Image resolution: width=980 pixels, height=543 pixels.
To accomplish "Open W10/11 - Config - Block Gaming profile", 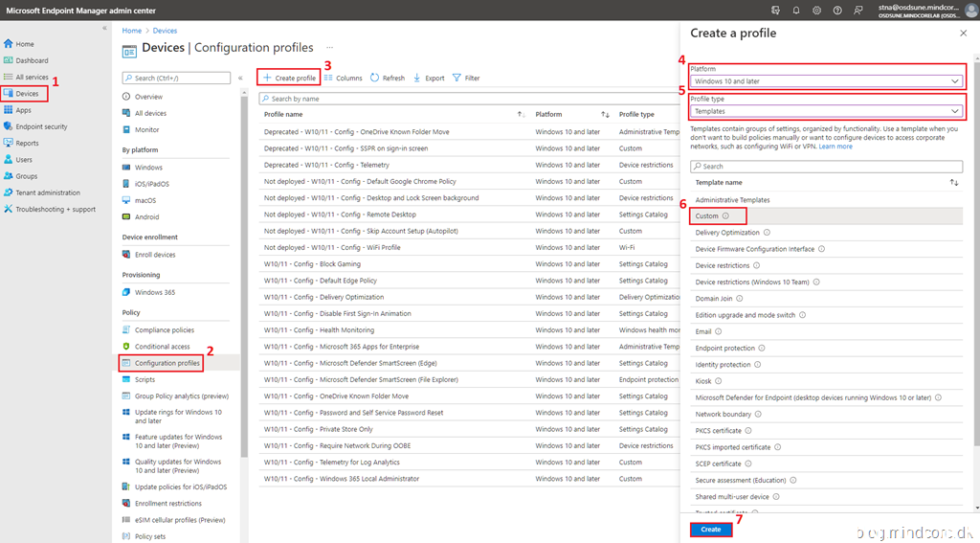I will (x=312, y=264).
